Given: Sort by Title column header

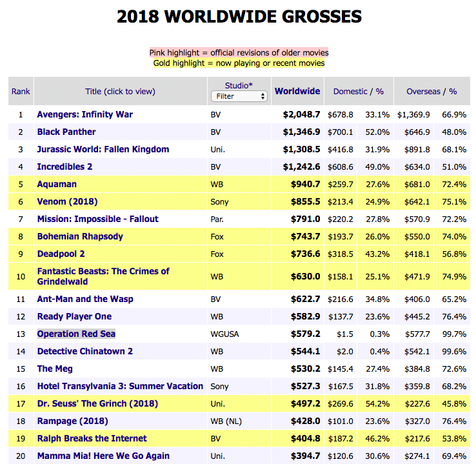Looking at the screenshot, I should point(120,92).
